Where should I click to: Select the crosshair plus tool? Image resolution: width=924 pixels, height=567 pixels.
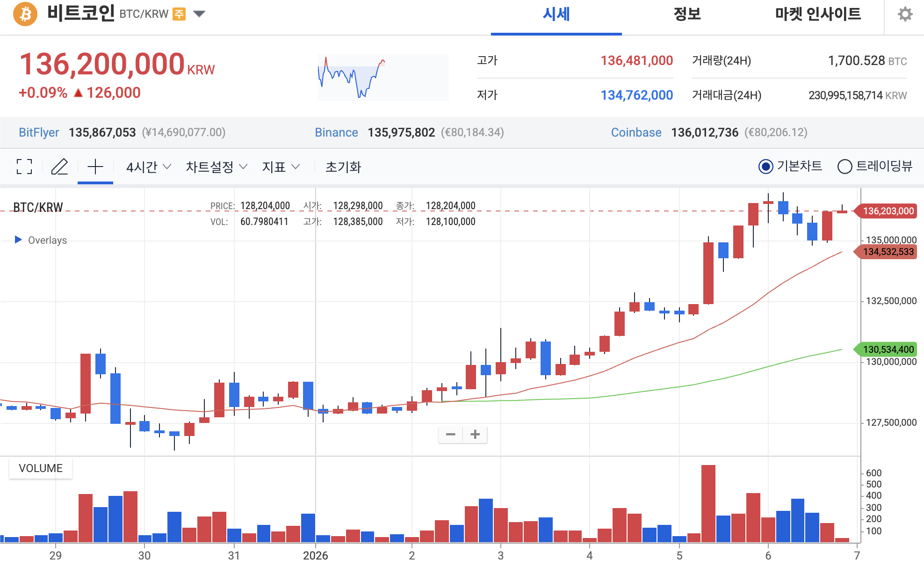95,167
